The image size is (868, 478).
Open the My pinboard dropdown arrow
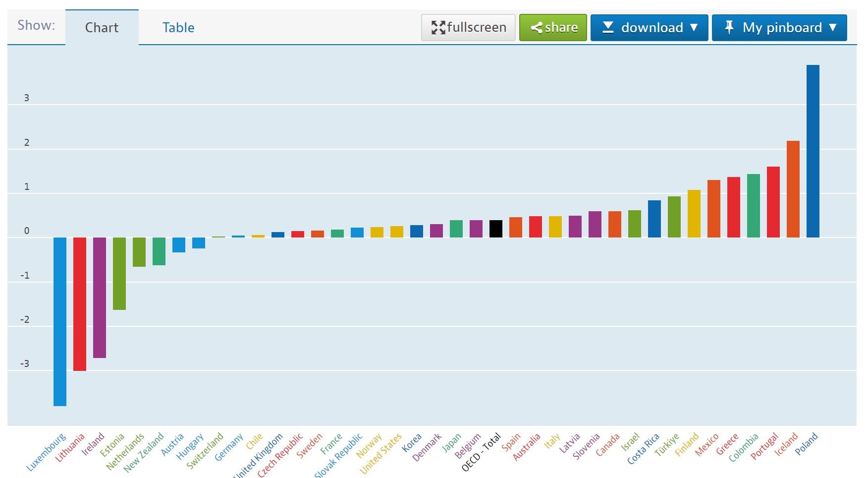[x=833, y=28]
